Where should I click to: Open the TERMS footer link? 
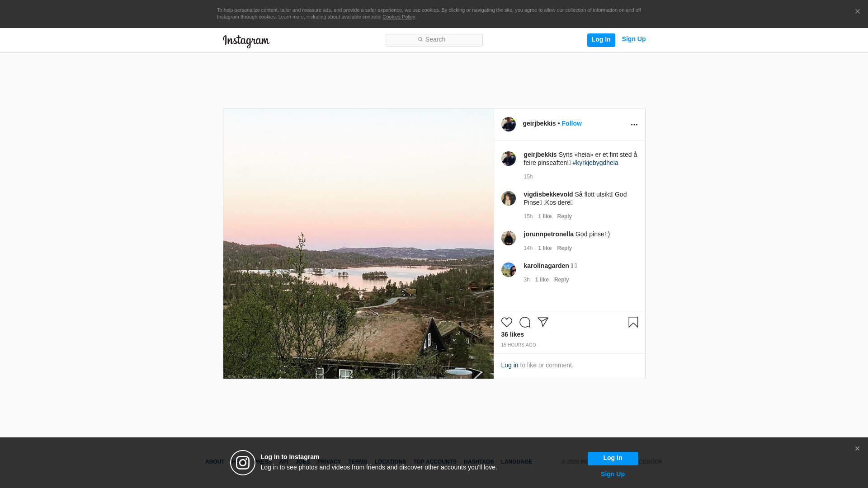click(357, 462)
